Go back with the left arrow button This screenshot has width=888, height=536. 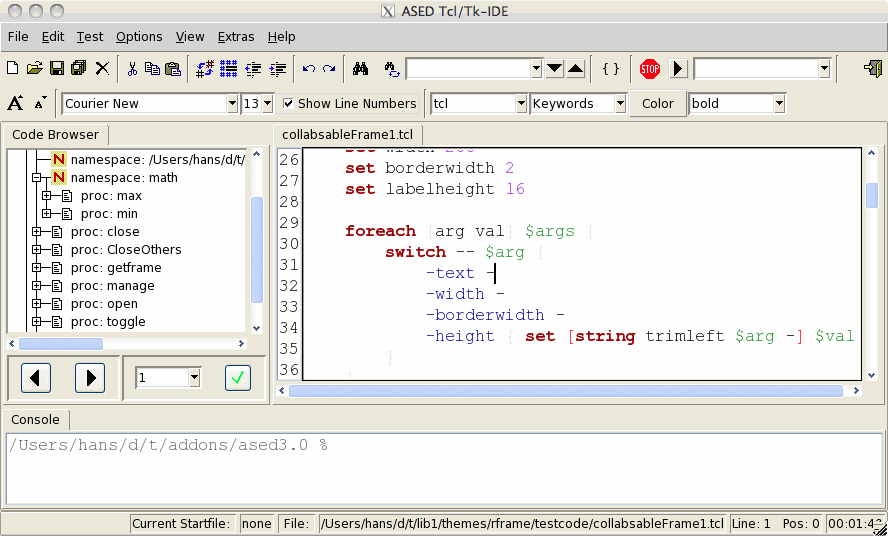click(36, 378)
